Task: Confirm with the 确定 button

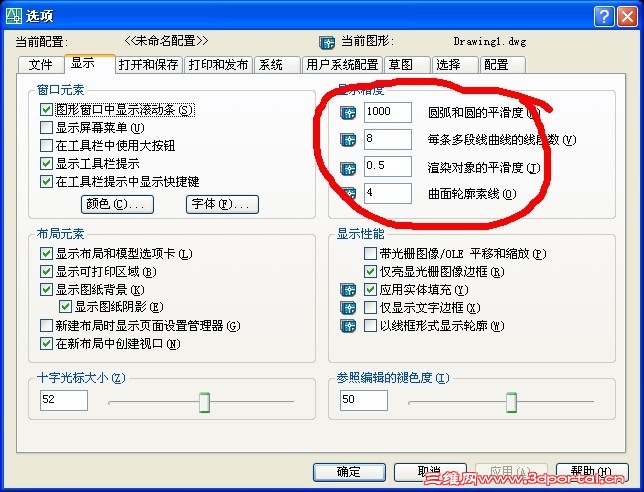Action: [x=349, y=472]
